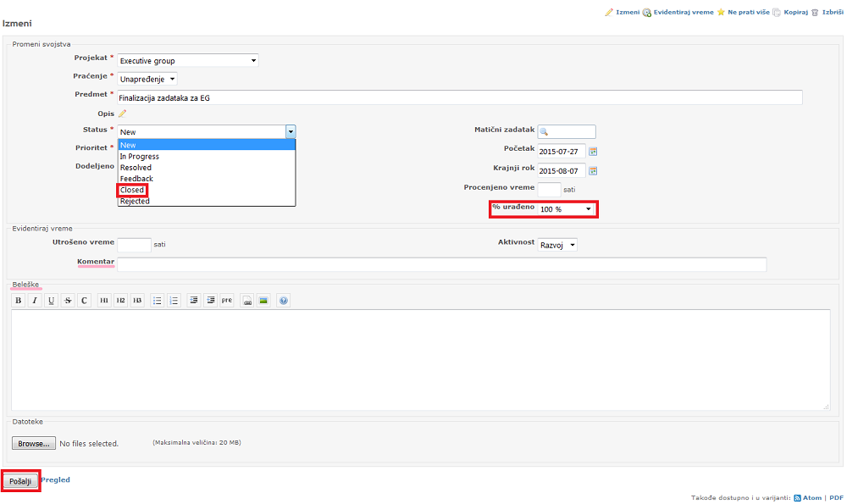Click the Evidentiraj vreme link

[683, 13]
